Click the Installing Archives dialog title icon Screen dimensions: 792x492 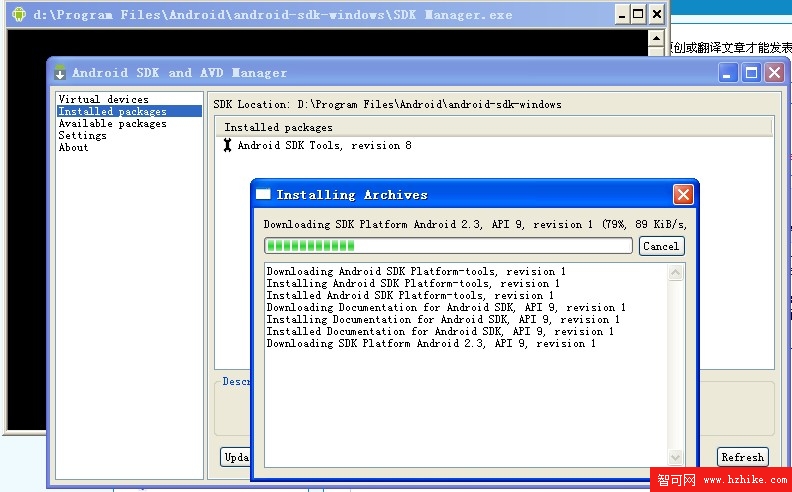click(263, 195)
